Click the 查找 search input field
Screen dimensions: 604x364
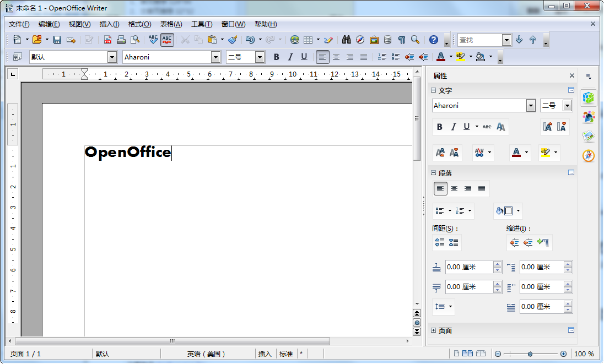point(479,40)
